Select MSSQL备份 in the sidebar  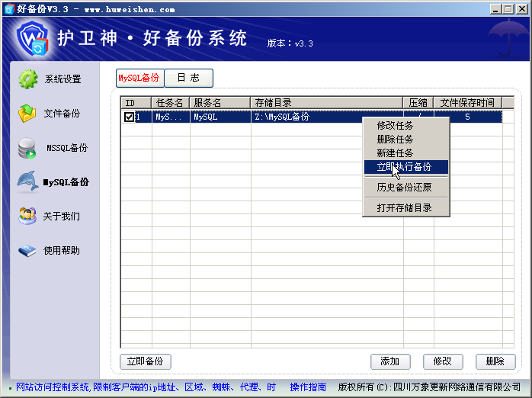point(67,148)
